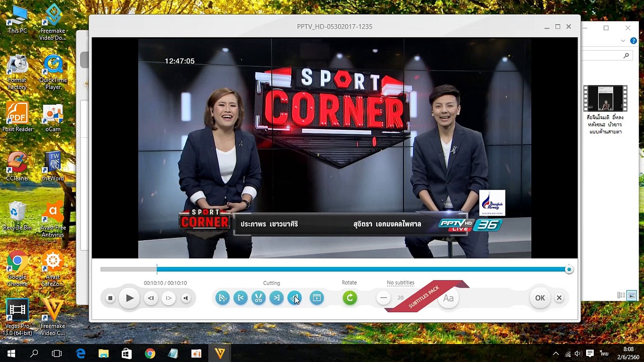Viewport: 644px width, 362px height.
Task: Click the Explorer window search box
Action: [x=606, y=56]
